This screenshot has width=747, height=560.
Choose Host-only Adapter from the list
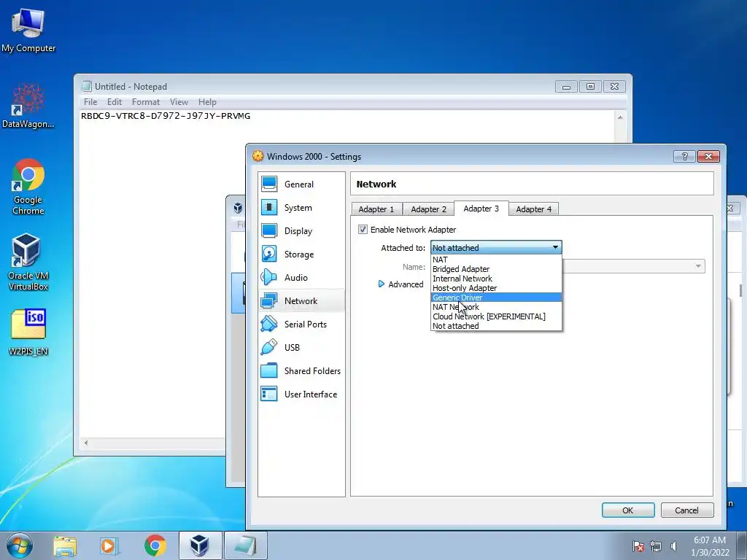[x=496, y=288]
